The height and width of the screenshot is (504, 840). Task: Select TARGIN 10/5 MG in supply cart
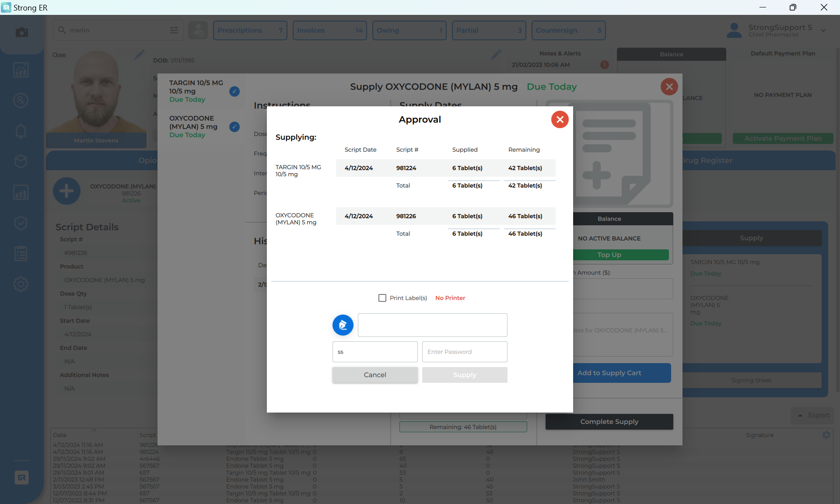724,262
